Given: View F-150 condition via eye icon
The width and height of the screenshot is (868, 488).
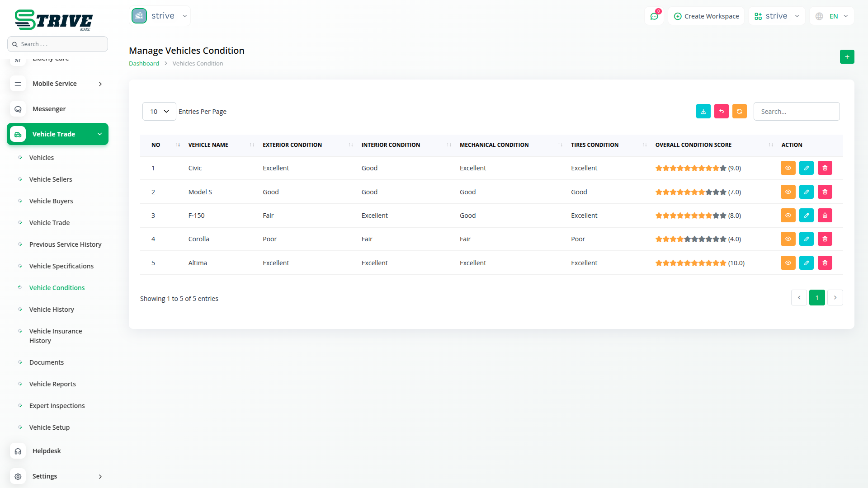Looking at the screenshot, I should 788,216.
